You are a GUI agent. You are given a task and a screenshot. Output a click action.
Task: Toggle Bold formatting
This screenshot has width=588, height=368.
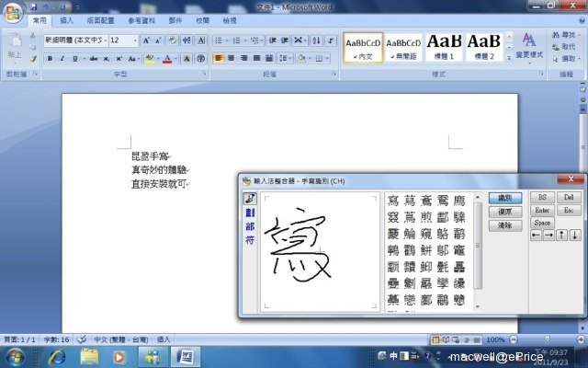click(x=50, y=59)
